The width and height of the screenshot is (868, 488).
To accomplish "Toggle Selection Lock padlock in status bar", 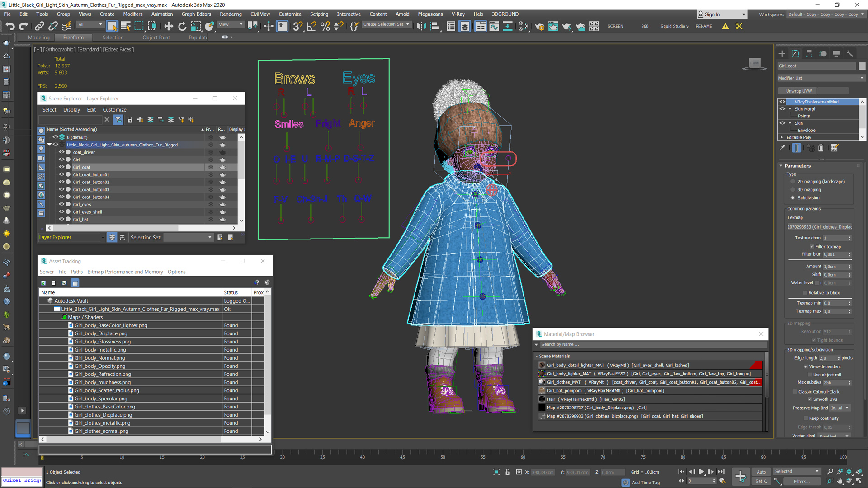I will point(508,472).
